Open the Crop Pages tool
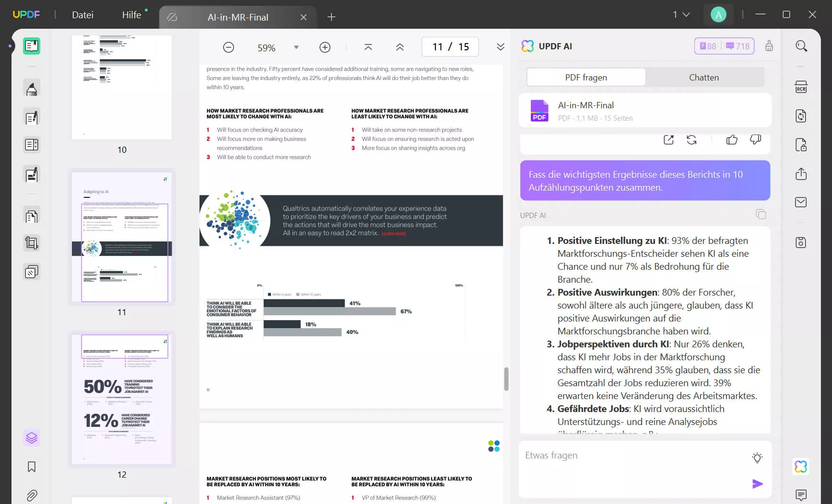The image size is (832, 504). [x=32, y=243]
